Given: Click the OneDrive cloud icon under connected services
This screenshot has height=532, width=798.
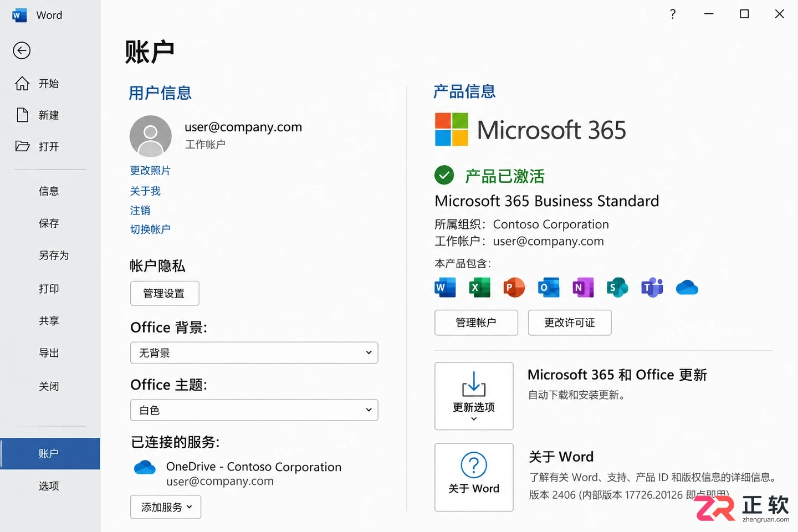Looking at the screenshot, I should (145, 467).
